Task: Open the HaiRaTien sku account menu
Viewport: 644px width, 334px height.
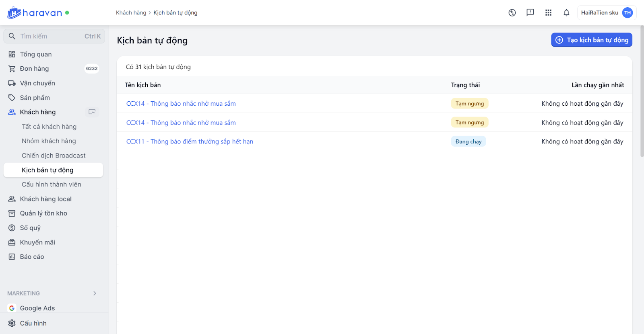Action: (x=599, y=13)
